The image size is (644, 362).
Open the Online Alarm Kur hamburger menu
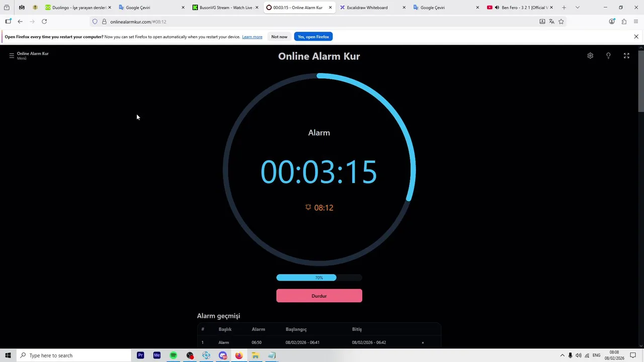(x=12, y=56)
